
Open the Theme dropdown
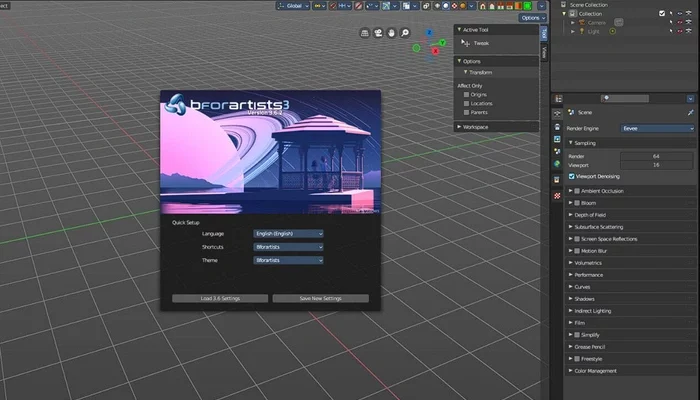[288, 260]
